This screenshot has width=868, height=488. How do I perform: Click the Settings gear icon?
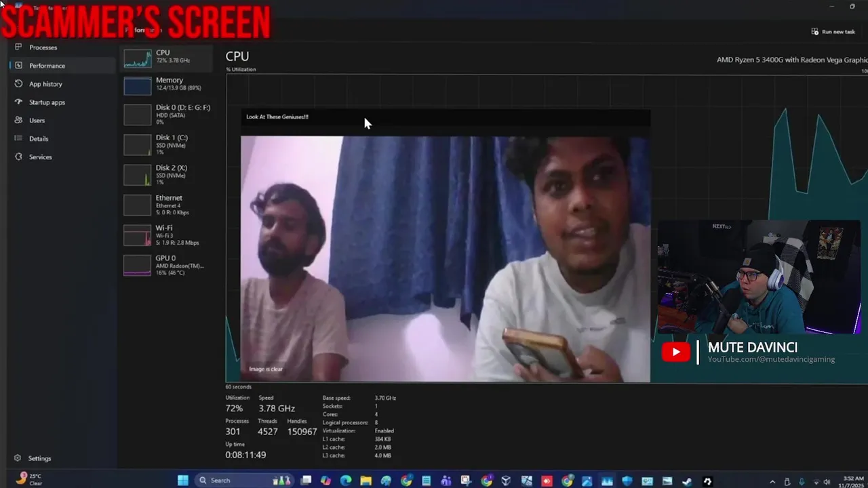tap(18, 458)
